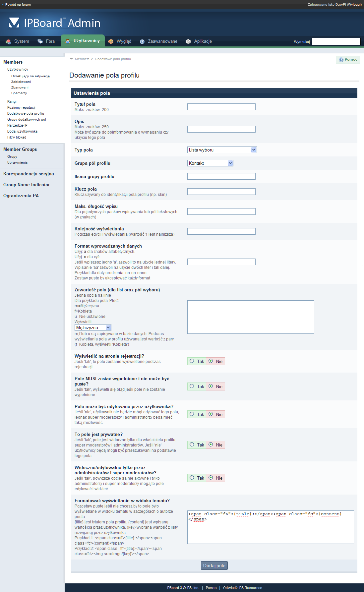Switch to the Wygląd tab
364x592 pixels.
(124, 41)
